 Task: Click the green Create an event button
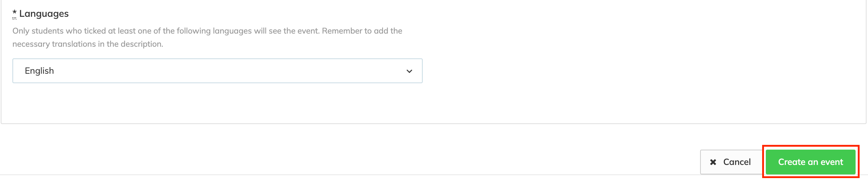[810, 162]
